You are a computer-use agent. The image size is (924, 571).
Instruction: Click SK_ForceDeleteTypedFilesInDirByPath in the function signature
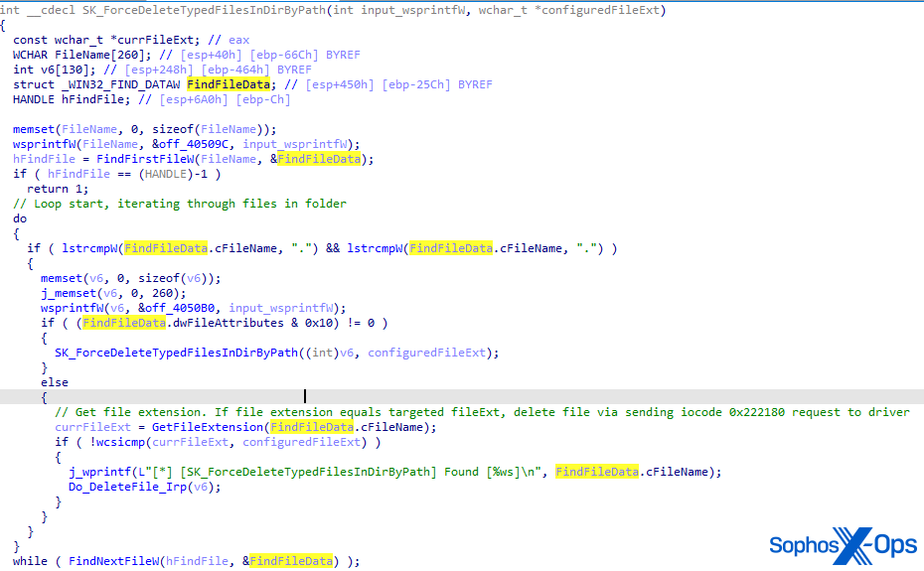tap(204, 10)
